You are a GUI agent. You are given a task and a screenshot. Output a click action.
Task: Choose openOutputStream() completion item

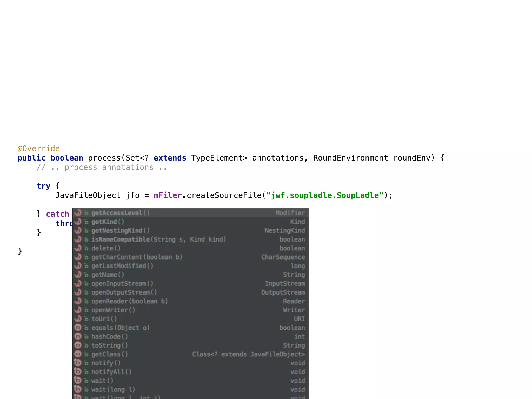pyautogui.click(x=124, y=292)
